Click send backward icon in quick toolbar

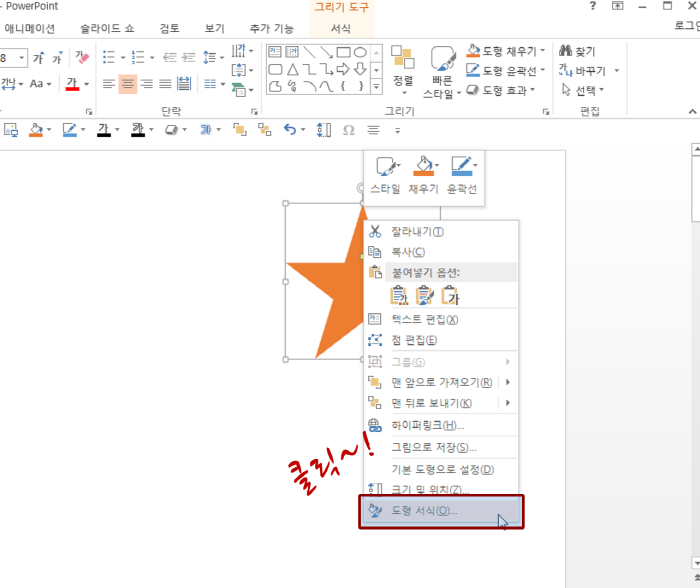(264, 130)
